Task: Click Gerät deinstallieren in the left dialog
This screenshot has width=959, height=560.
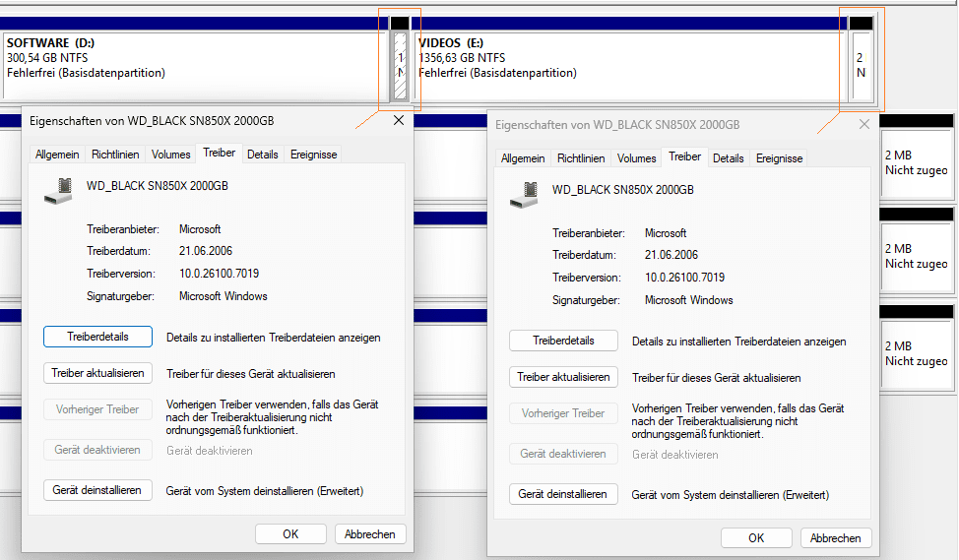Action: 97,490
